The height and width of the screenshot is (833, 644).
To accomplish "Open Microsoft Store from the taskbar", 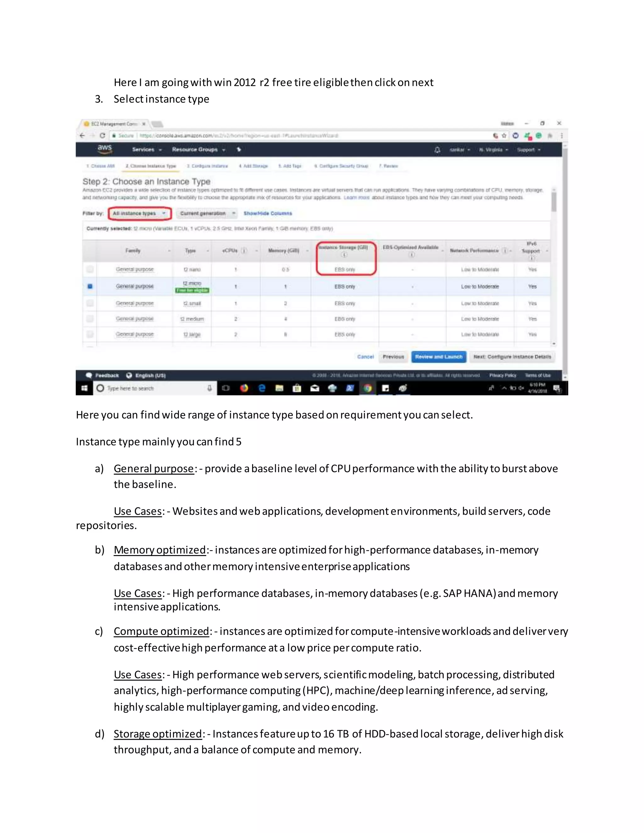I will pyautogui.click(x=297, y=388).
